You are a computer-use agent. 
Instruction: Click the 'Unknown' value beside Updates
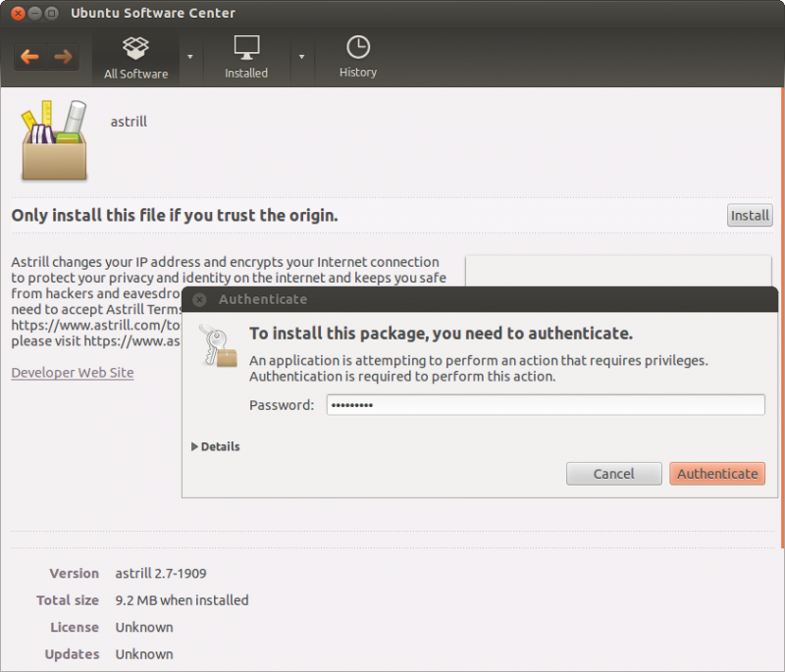tap(144, 654)
